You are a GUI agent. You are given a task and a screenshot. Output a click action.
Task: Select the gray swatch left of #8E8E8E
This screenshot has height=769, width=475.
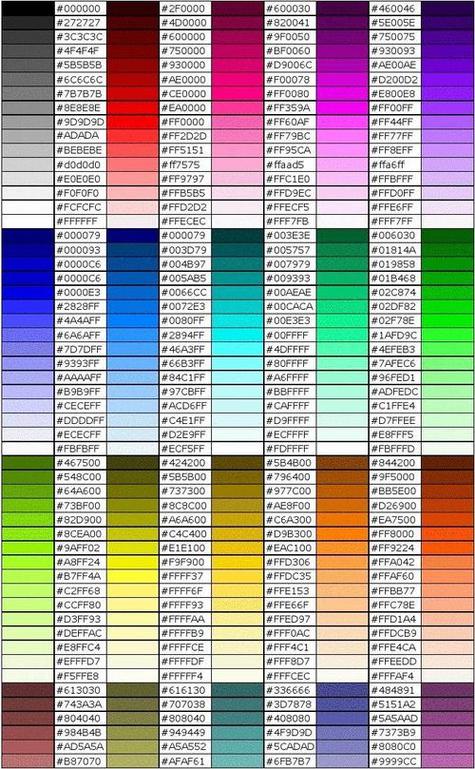tap(28, 107)
